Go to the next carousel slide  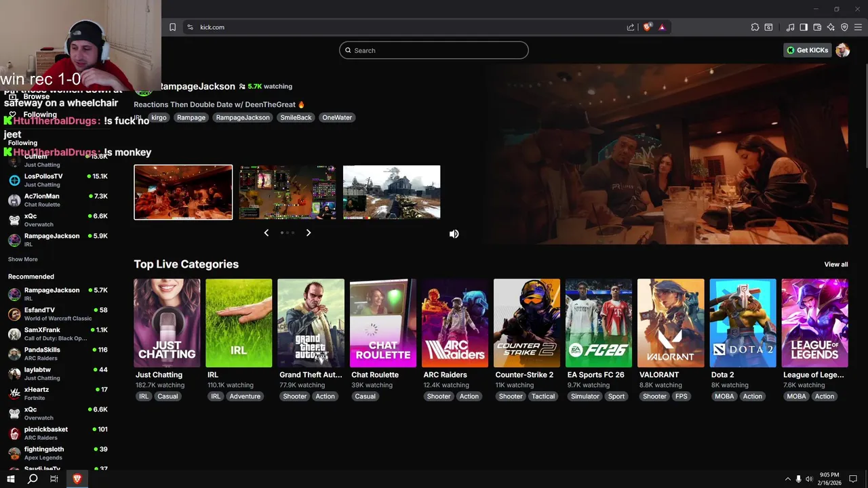[309, 232]
